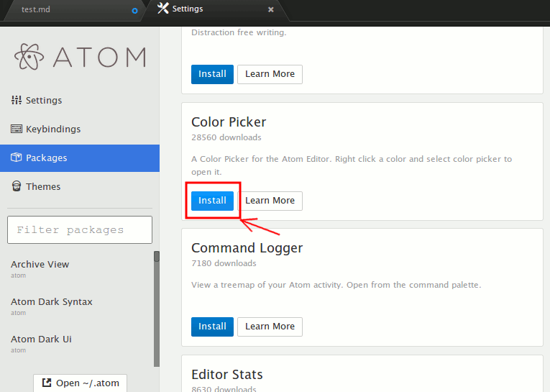Click the Keybindings keyboard icon
This screenshot has width=550, height=392.
16,129
